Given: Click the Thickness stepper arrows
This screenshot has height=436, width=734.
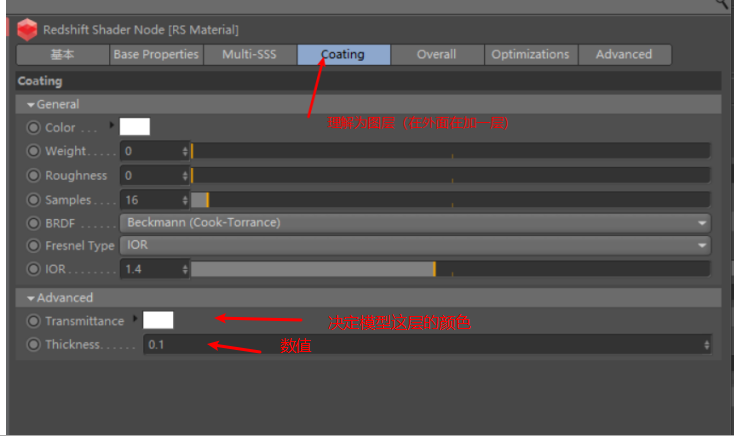Looking at the screenshot, I should 706,345.
